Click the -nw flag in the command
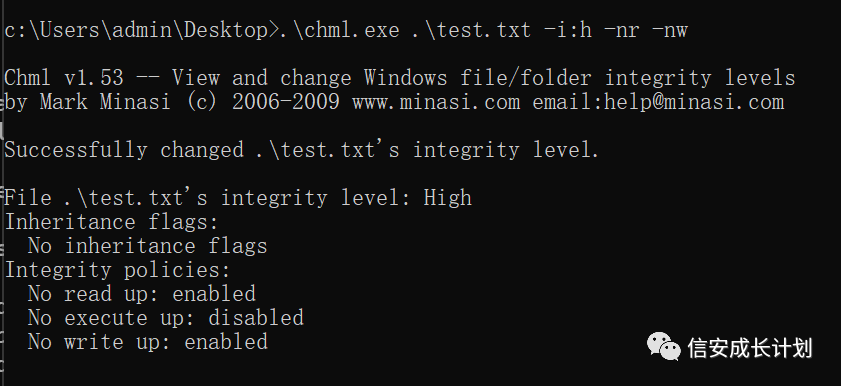Image resolution: width=841 pixels, height=386 pixels. (x=669, y=31)
